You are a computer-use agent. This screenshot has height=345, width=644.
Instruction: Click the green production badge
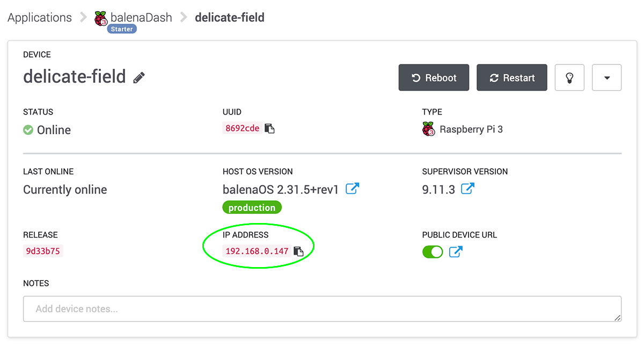[252, 208]
